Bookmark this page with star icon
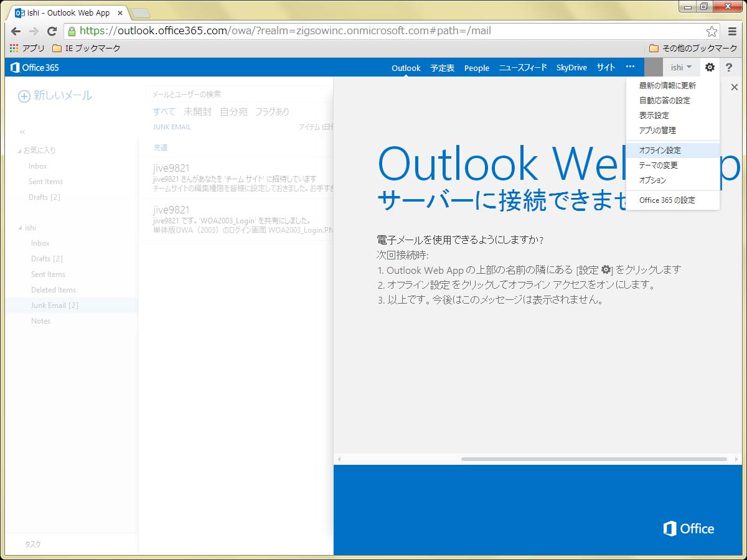This screenshot has width=747, height=560. click(712, 31)
